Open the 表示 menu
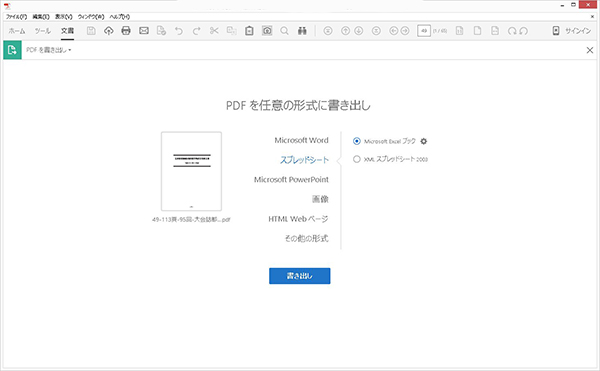The width and height of the screenshot is (600, 371). pyautogui.click(x=64, y=17)
